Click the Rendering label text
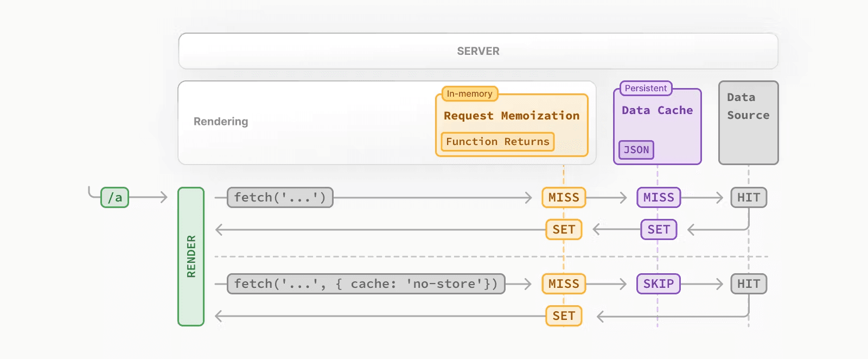868x359 pixels. (x=221, y=122)
